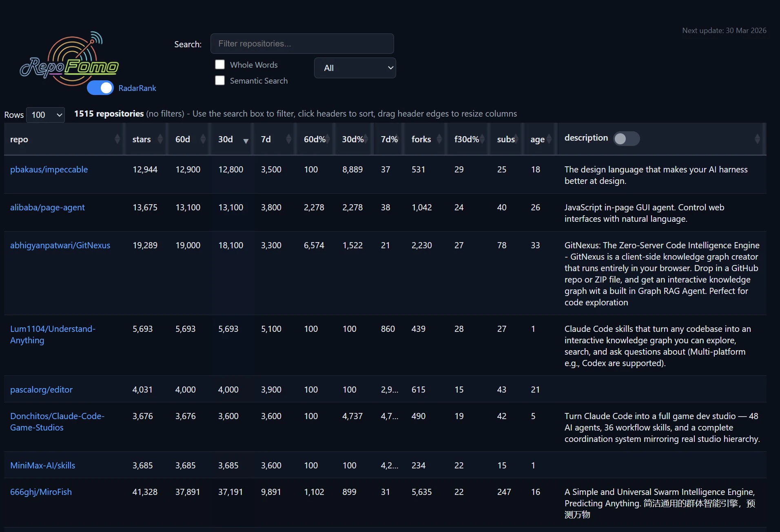780x532 pixels.
Task: Open the All category dropdown
Action: (x=355, y=68)
